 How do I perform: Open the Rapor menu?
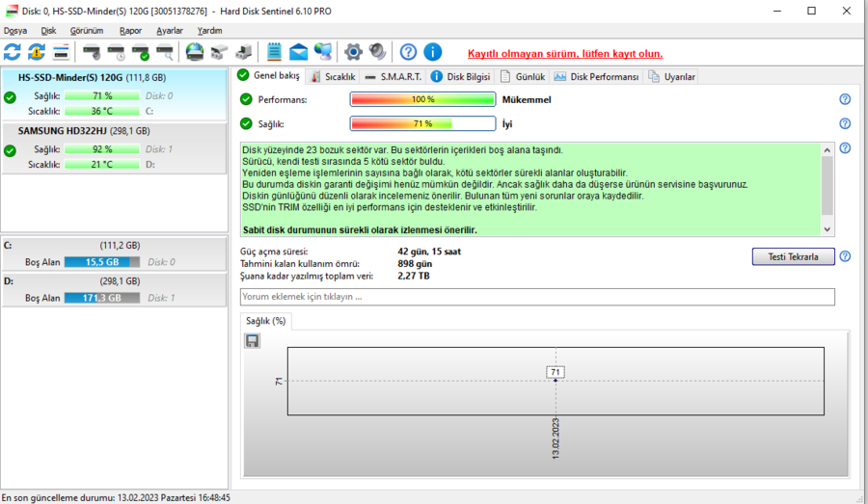(130, 31)
